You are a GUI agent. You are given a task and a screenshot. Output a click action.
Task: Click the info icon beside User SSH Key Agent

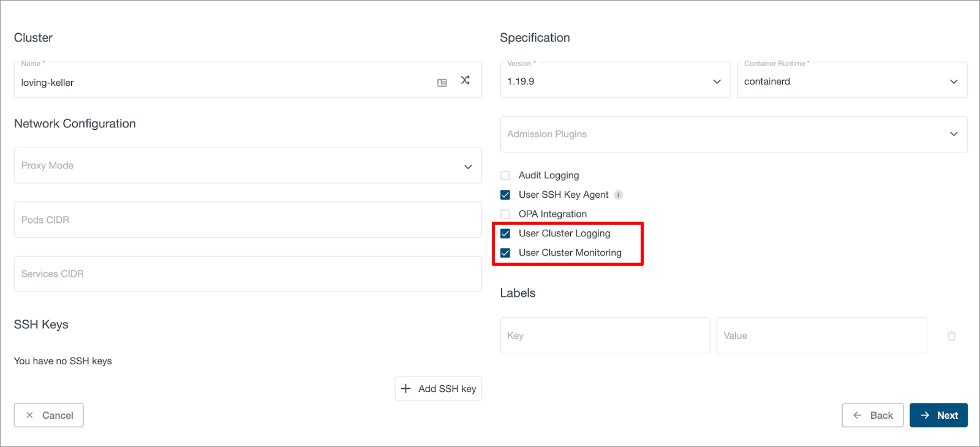coord(619,195)
